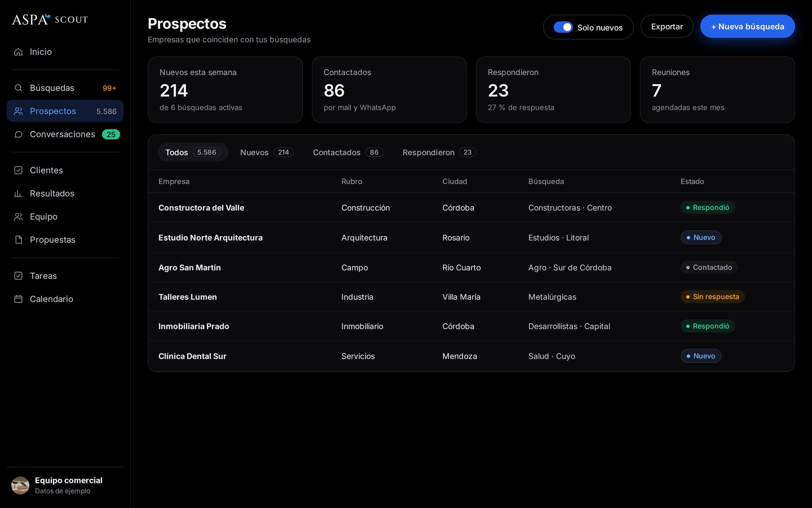
Task: Toggle the Solo nuevos switch
Action: [563, 27]
